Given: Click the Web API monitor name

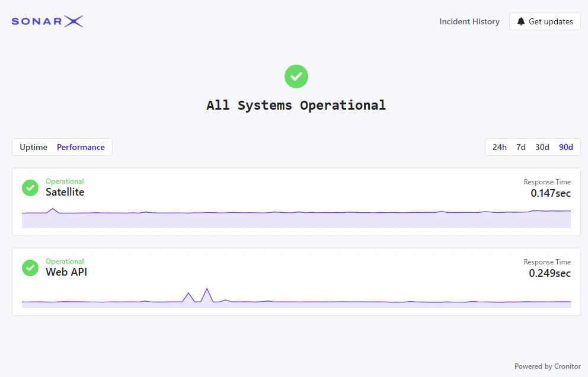Looking at the screenshot, I should tap(66, 272).
